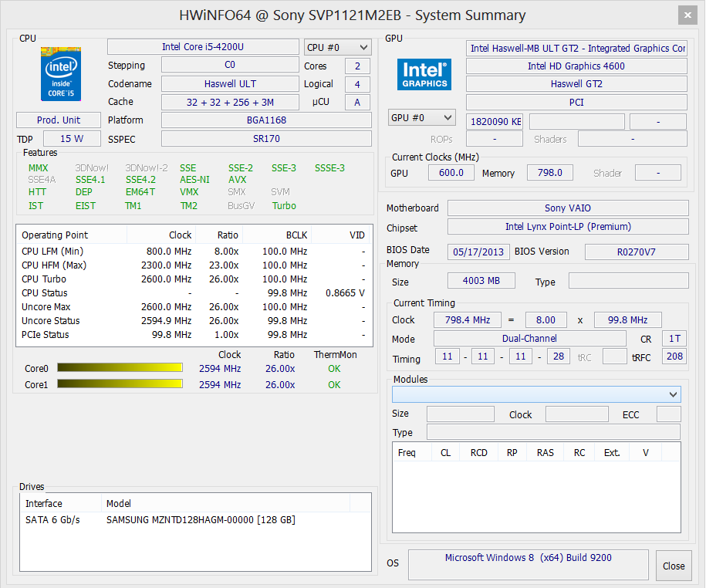This screenshot has height=588, width=706.
Task: Open the GPU #0 selector dropdown
Action: pos(422,117)
